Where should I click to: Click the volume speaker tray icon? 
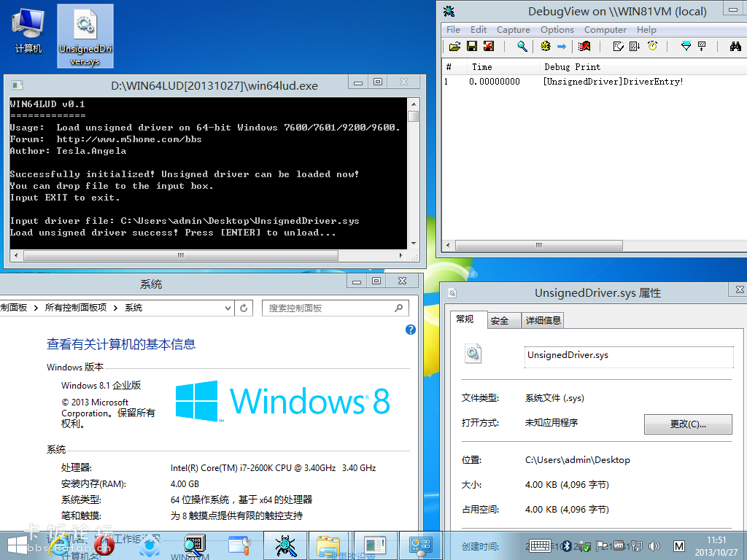pyautogui.click(x=654, y=545)
